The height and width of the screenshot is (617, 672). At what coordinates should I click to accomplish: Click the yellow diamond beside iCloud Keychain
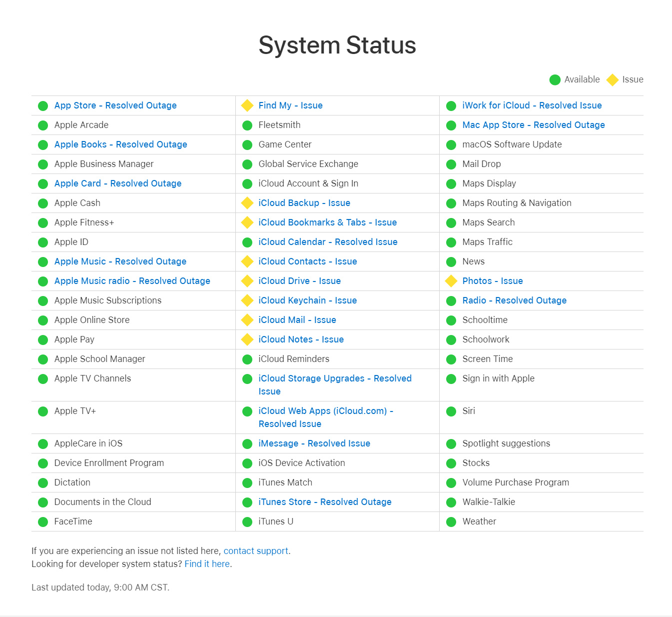[x=247, y=300]
